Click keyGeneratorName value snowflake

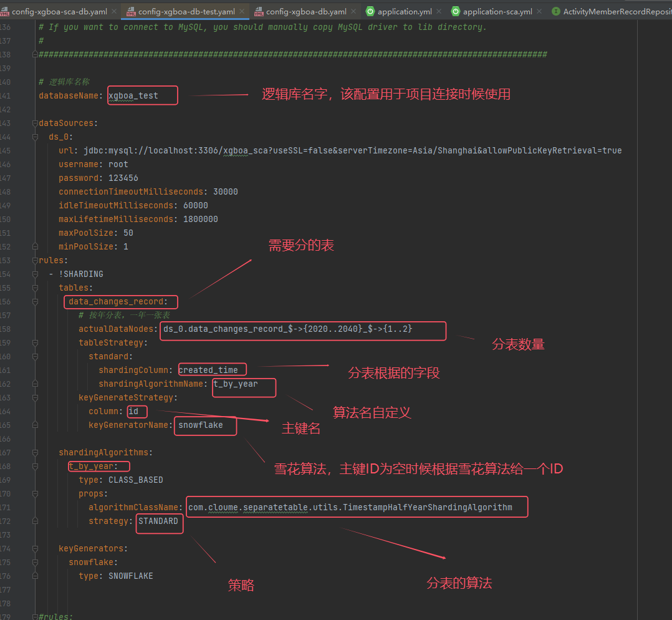pos(201,425)
